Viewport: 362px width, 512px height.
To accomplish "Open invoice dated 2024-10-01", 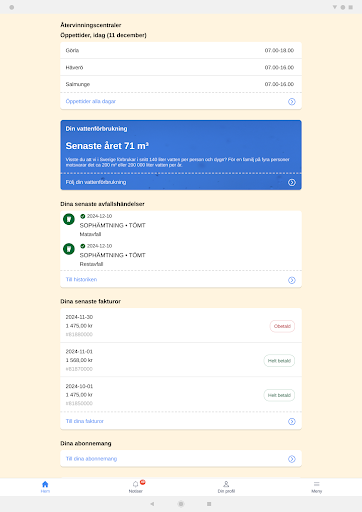I will tap(181, 395).
